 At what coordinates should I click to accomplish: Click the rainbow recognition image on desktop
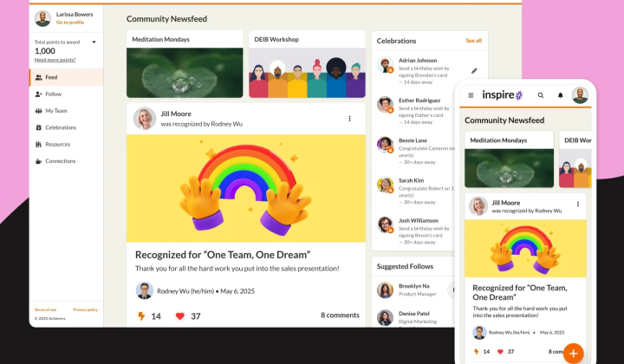click(246, 188)
